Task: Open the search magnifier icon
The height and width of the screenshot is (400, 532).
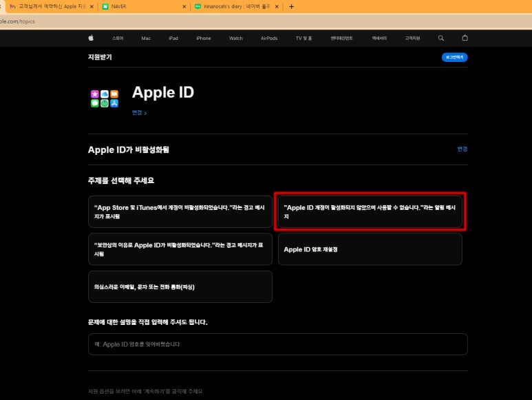Action: tap(440, 38)
